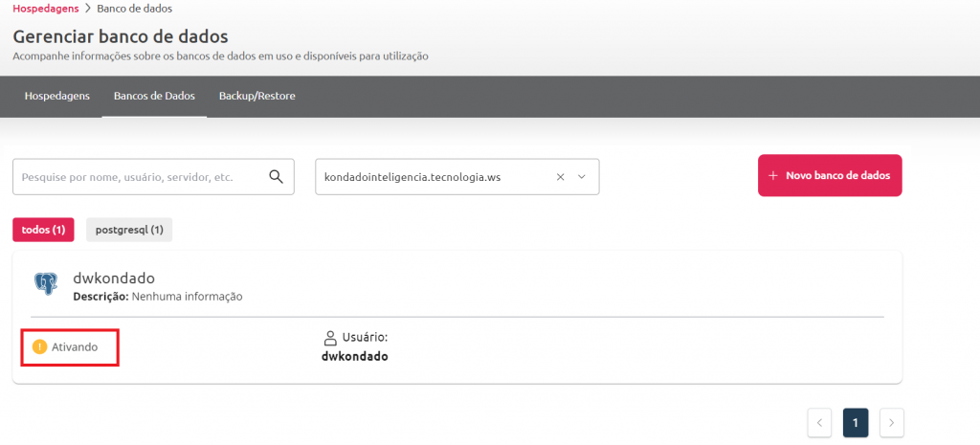
Task: Switch to the Hospedagens tab
Action: [57, 97]
